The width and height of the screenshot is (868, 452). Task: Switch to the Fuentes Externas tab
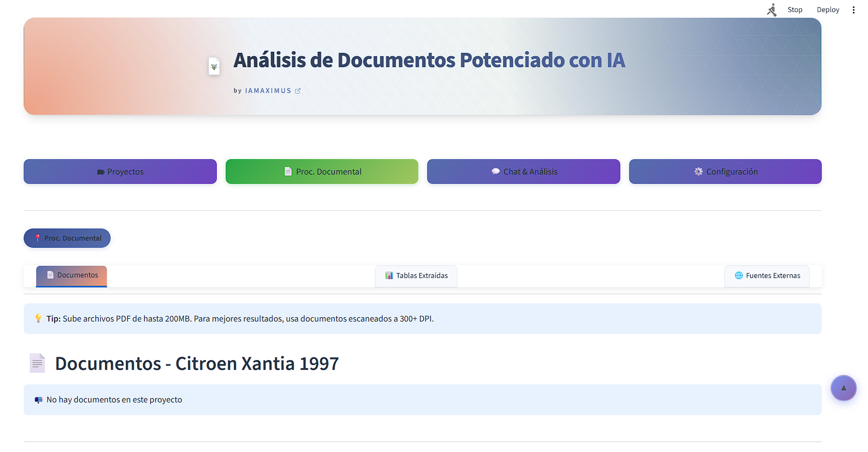tap(767, 276)
